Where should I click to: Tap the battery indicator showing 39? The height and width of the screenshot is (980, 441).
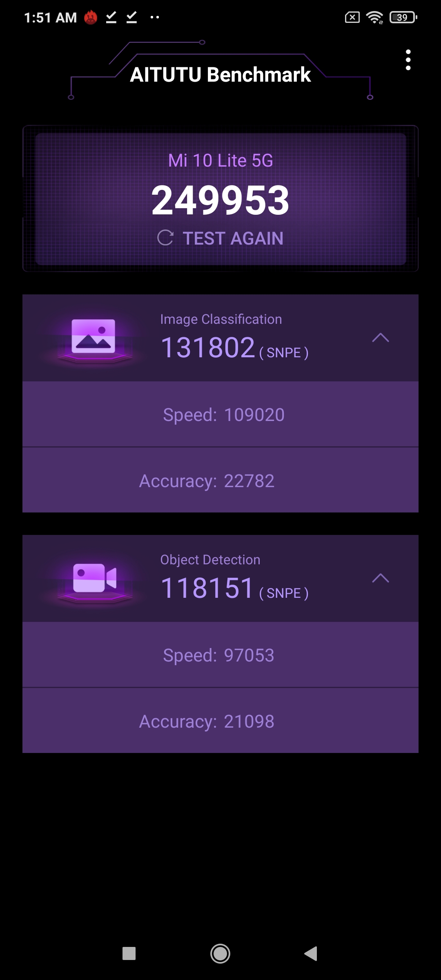(x=403, y=18)
